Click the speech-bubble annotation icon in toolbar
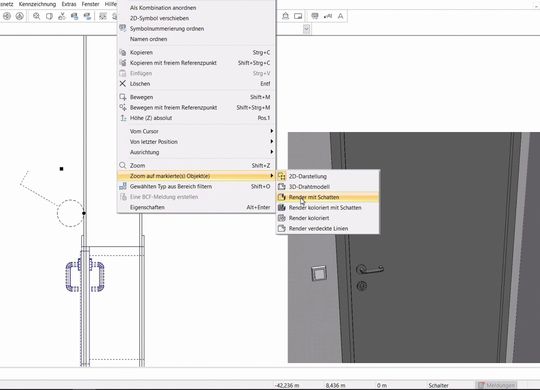This screenshot has width=540, height=390. pos(315,16)
